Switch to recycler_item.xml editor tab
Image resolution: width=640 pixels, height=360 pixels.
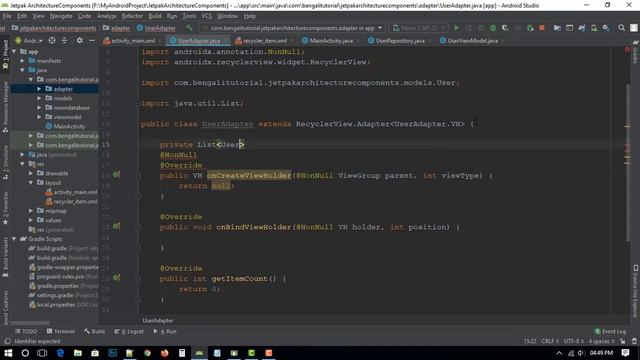coord(264,41)
